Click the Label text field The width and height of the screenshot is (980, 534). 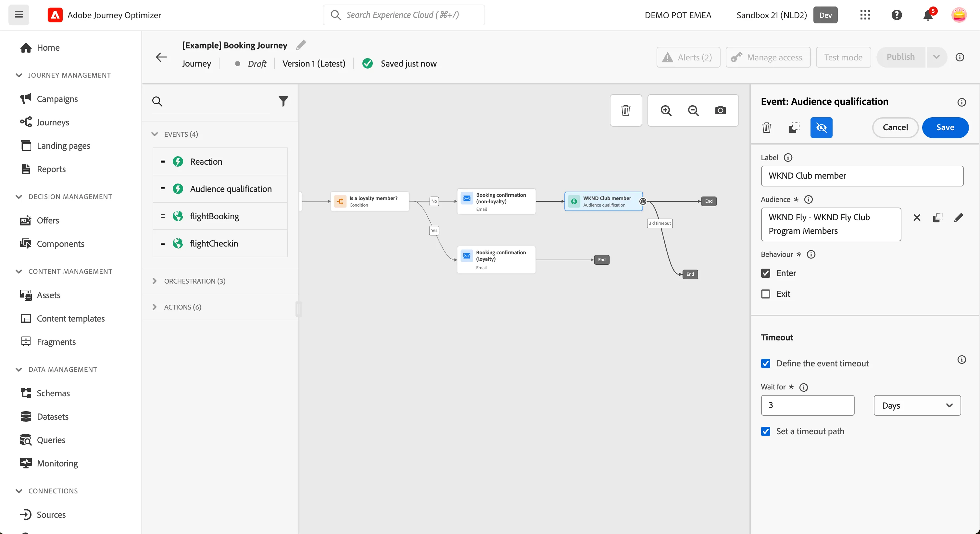pos(862,176)
